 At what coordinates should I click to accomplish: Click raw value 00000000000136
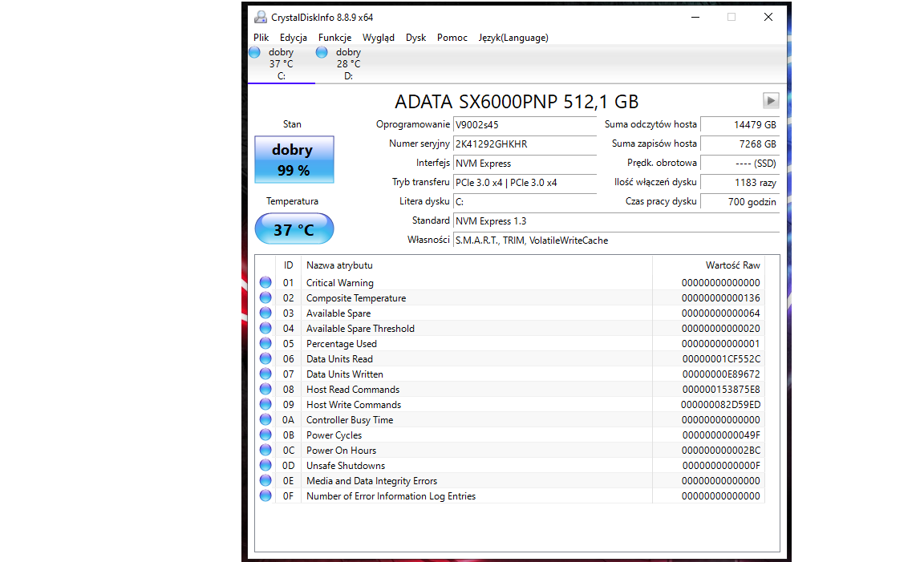(x=721, y=298)
